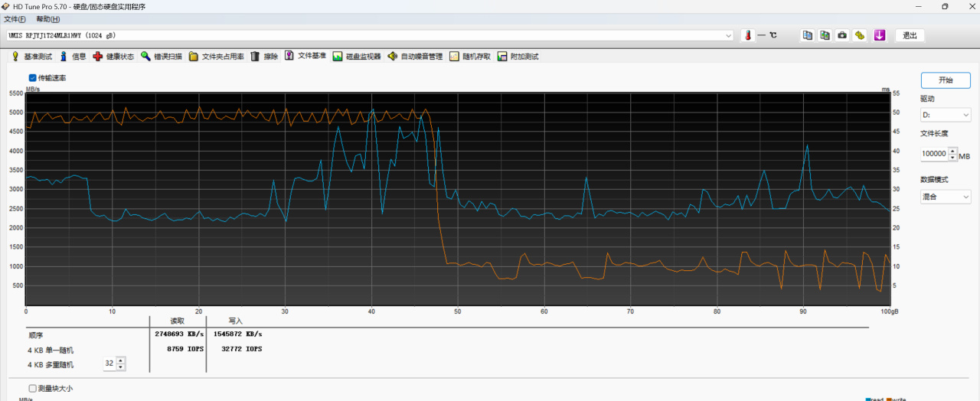980x401 pixels.
Task: Enable the 测量块大小 checkbox
Action: [x=33, y=388]
